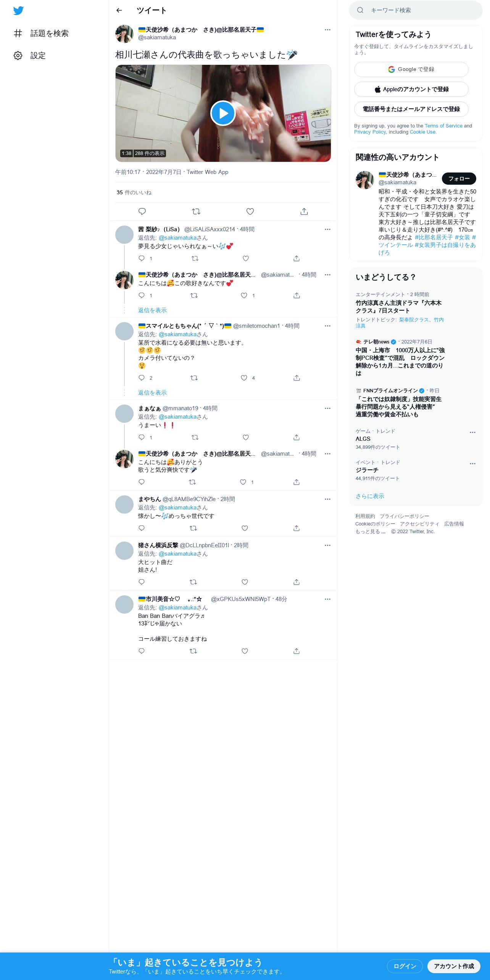Viewport: 490px width, 980px height.
Task: Go back using the arrow icon
Action: coord(119,11)
